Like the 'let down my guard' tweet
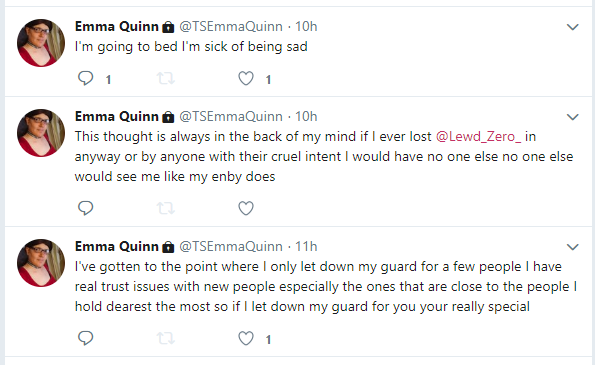 (x=246, y=338)
